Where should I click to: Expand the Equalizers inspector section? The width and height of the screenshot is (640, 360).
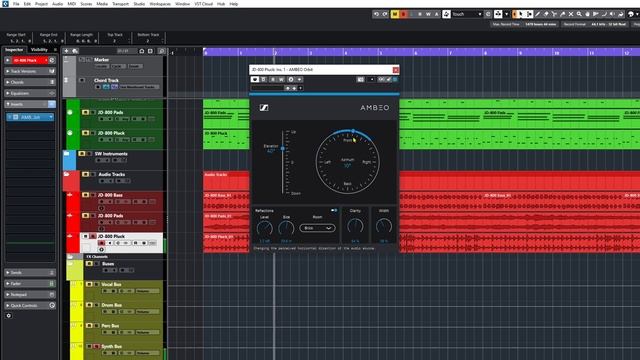tap(29, 93)
